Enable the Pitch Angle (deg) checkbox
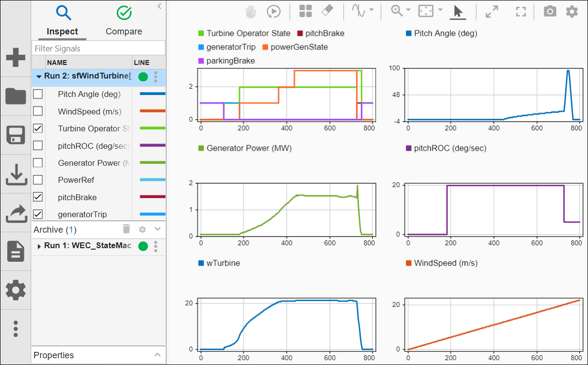The height and width of the screenshot is (365, 588). pyautogui.click(x=37, y=95)
